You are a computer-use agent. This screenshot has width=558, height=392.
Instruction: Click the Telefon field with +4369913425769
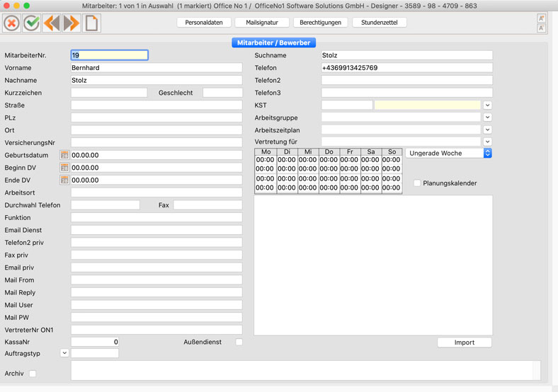407,68
